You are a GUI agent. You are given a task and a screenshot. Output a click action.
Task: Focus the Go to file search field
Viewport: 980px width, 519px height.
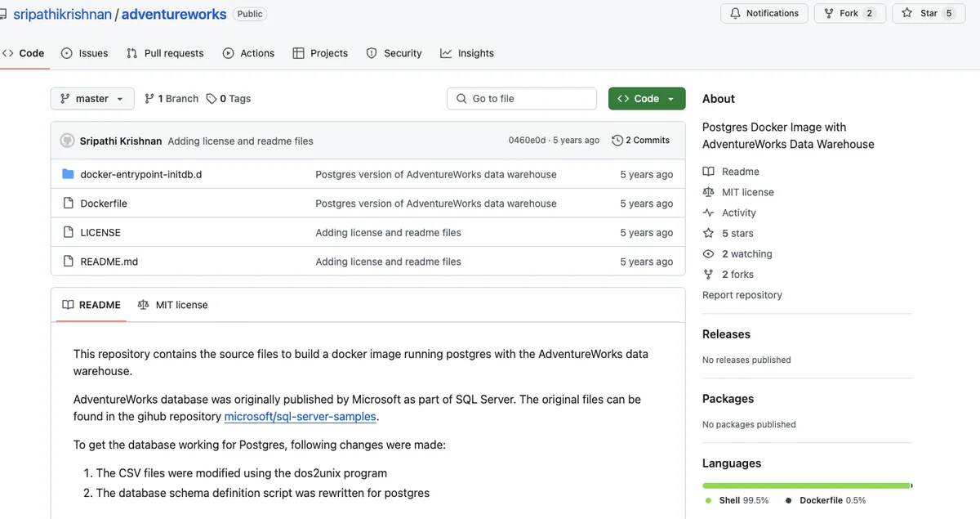[x=522, y=99]
